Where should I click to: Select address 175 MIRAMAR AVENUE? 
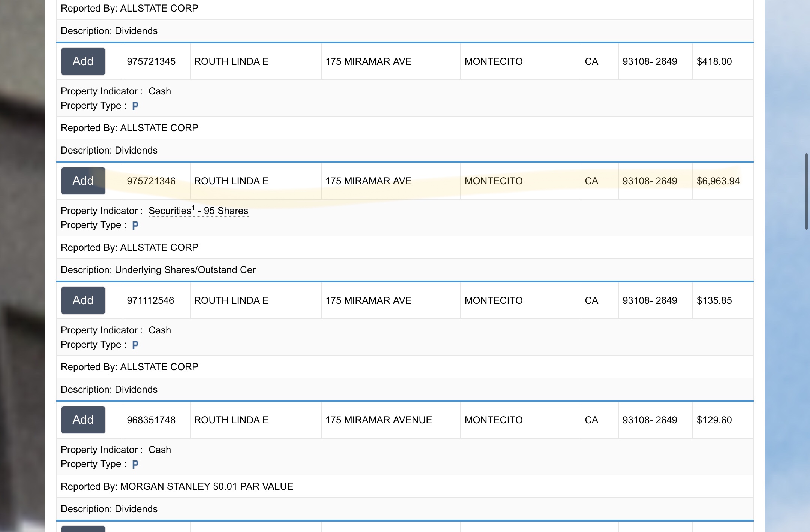click(x=379, y=420)
